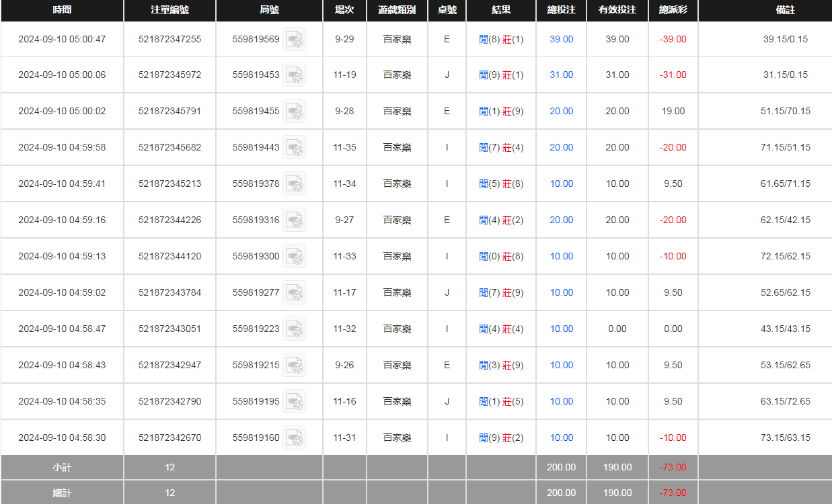Open replay icon for round 559819316
Screen dimensions: 832x504
294,220
